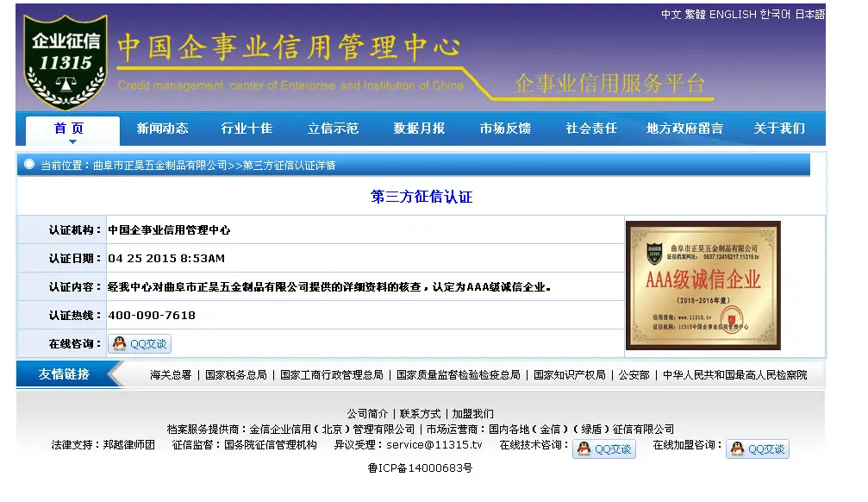Open the 社会责任 menu item
The height and width of the screenshot is (502, 868).
click(x=591, y=129)
